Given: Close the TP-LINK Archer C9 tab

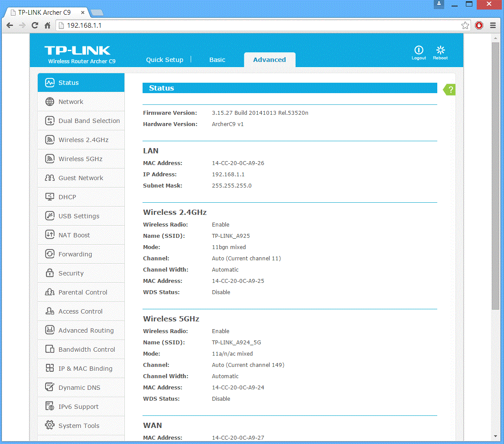Looking at the screenshot, I should pyautogui.click(x=83, y=13).
